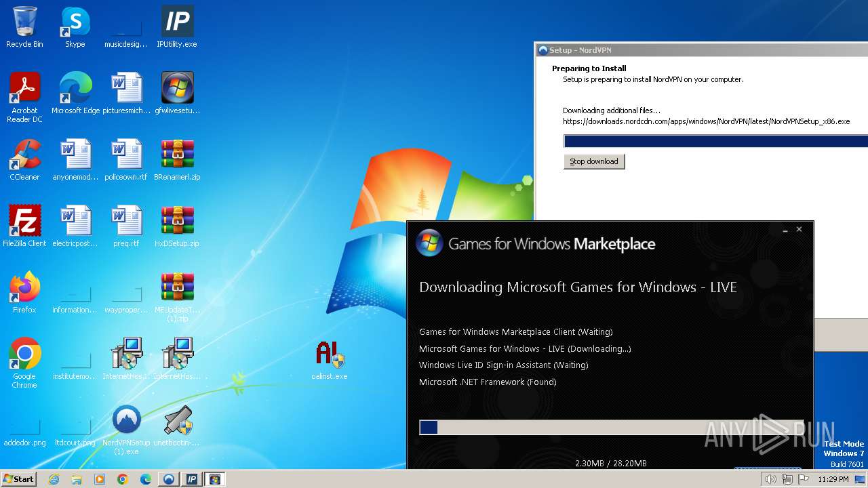The image size is (868, 488).
Task: Select the HxDSetup.zip archive icon
Action: point(177,226)
